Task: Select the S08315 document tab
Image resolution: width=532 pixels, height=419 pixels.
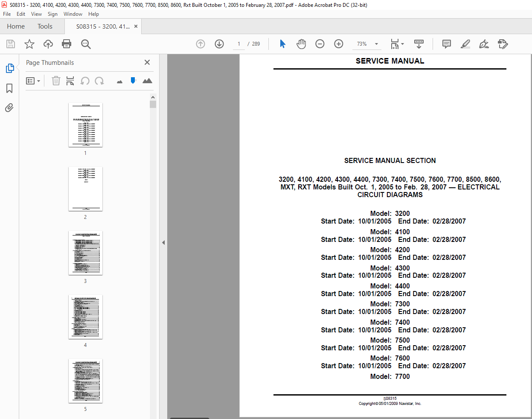Action: point(103,26)
